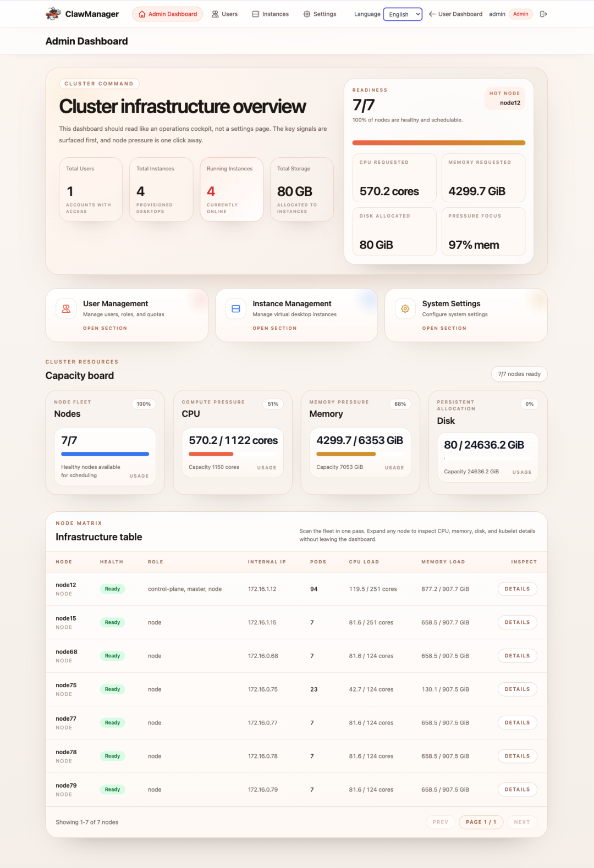Click the 570.2 cores CPU requested value
Screen dimensions: 594x868
coord(389,191)
